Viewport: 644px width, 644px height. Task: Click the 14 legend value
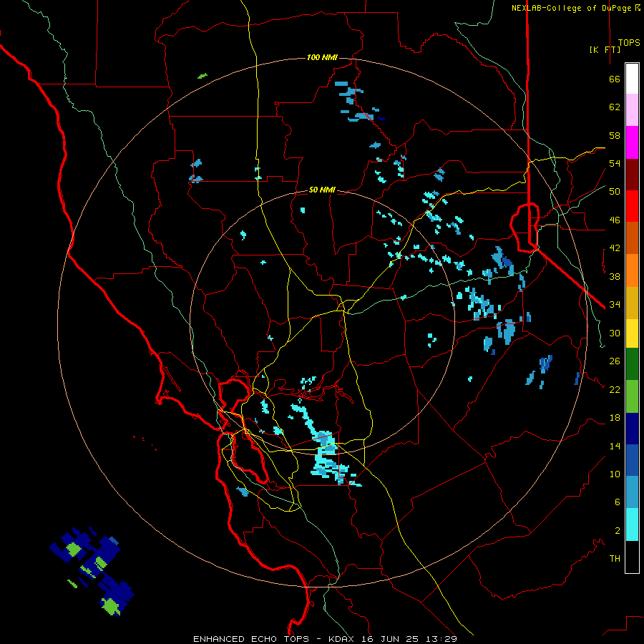pyautogui.click(x=615, y=446)
